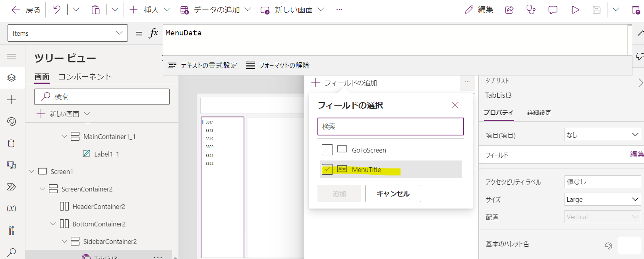Switch to the 画面 tab
Image resolution: width=644 pixels, height=259 pixels.
[x=42, y=77]
